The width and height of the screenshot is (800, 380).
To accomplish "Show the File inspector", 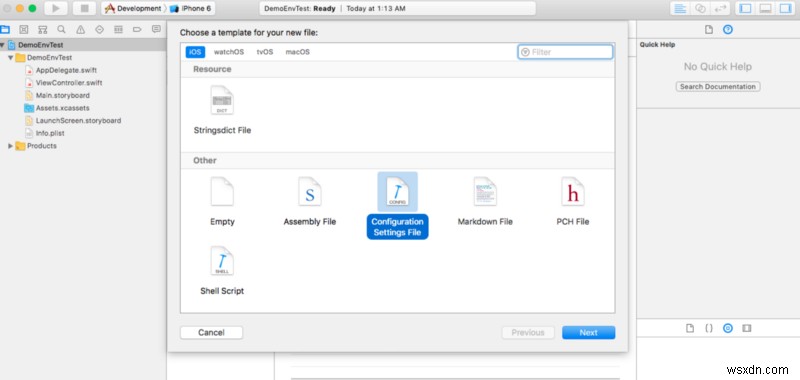I will [709, 30].
